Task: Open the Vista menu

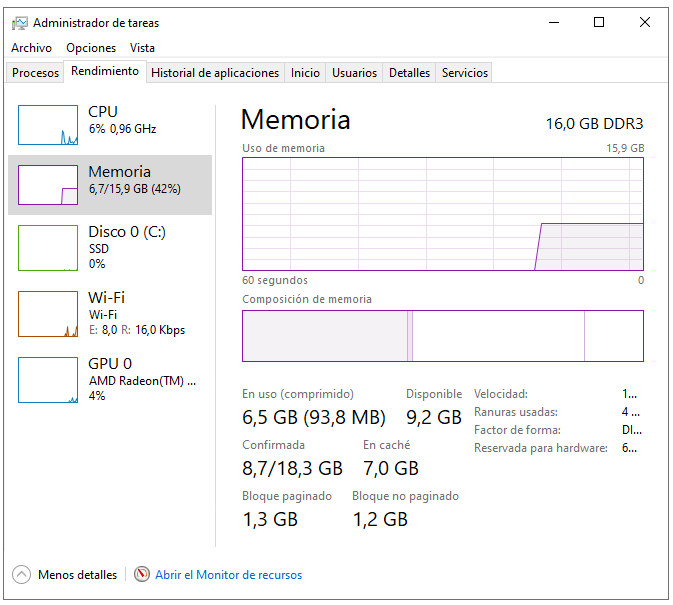Action: pyautogui.click(x=142, y=48)
